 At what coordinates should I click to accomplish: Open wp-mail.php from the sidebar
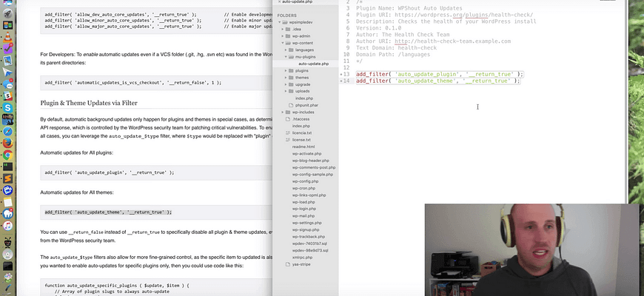tap(303, 215)
